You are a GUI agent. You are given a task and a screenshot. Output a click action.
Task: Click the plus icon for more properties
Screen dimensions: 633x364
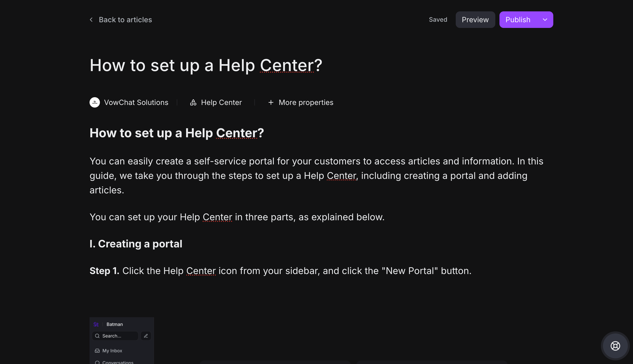(271, 102)
